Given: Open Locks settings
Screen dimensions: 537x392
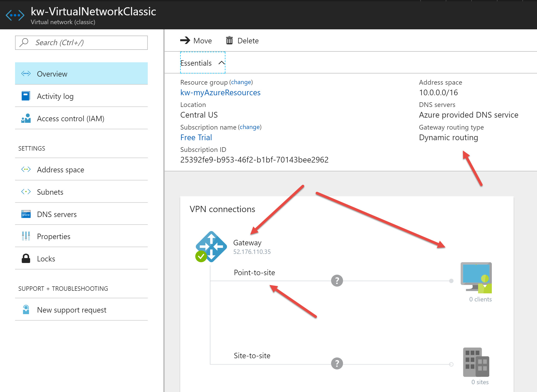Looking at the screenshot, I should (81, 259).
